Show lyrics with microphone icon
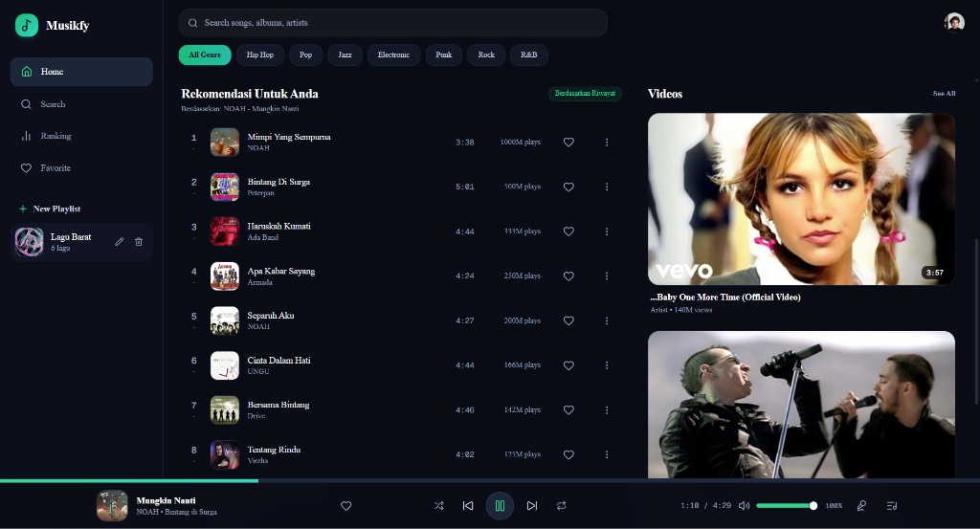The image size is (980, 529). click(861, 506)
